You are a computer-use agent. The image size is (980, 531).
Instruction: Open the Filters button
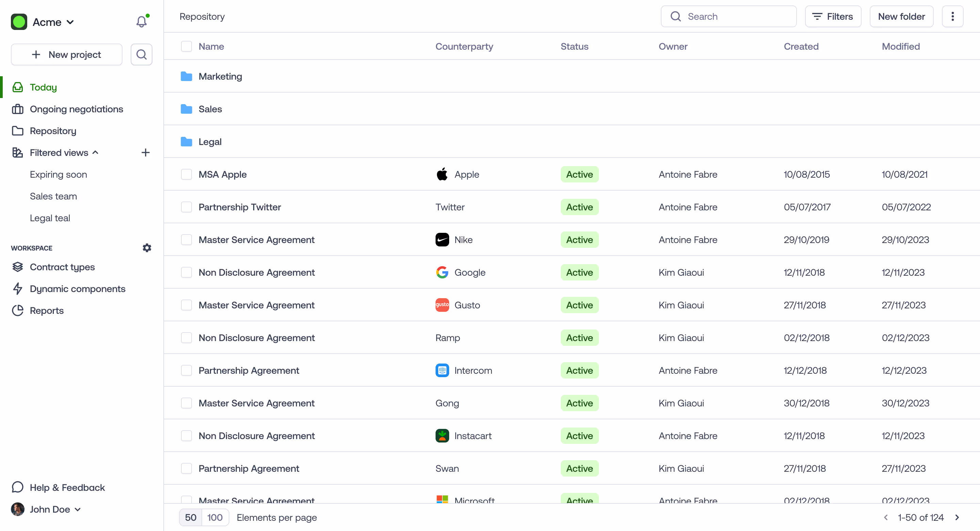click(832, 16)
